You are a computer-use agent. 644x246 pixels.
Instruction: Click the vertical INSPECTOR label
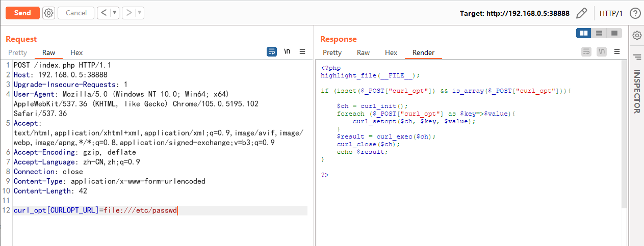[x=637, y=91]
